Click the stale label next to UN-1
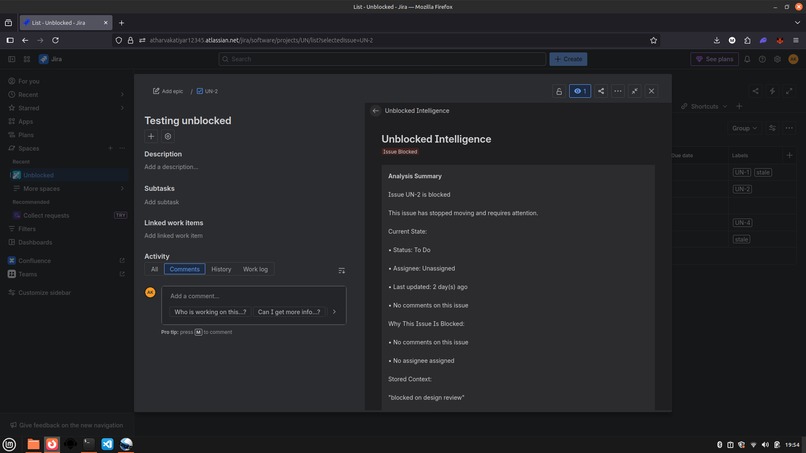806x453 pixels. click(x=763, y=172)
